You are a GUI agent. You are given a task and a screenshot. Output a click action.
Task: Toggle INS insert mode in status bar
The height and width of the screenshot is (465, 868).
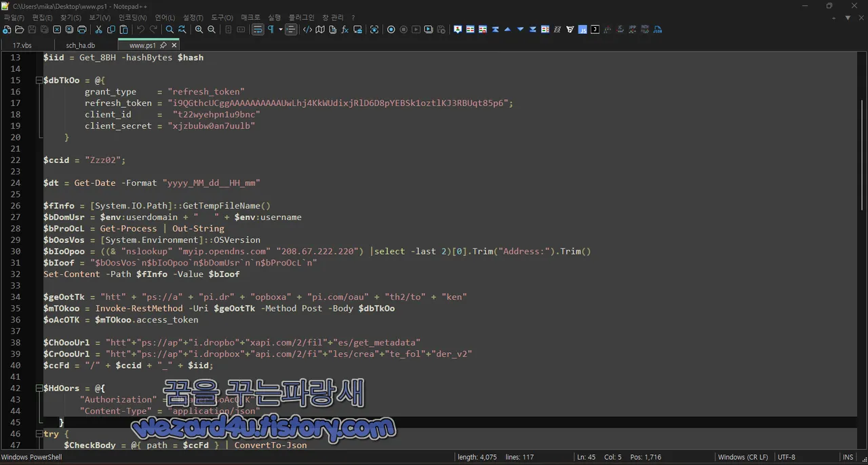pyautogui.click(x=848, y=458)
